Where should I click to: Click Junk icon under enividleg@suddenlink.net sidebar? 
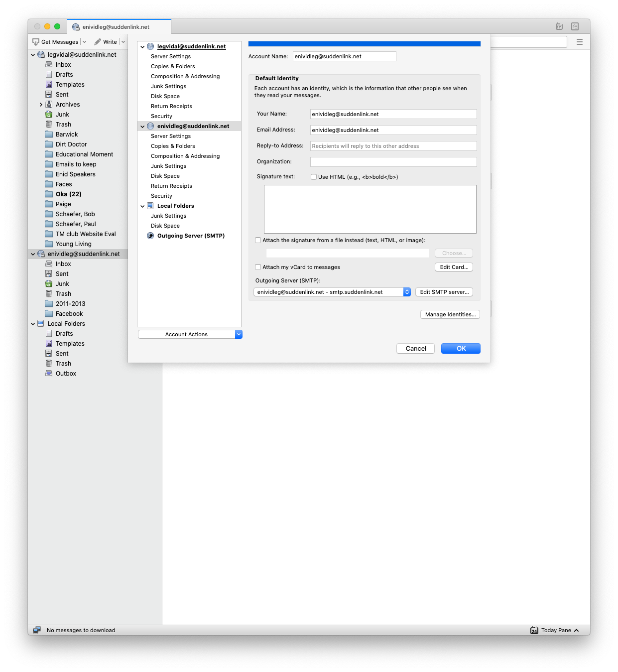49,284
